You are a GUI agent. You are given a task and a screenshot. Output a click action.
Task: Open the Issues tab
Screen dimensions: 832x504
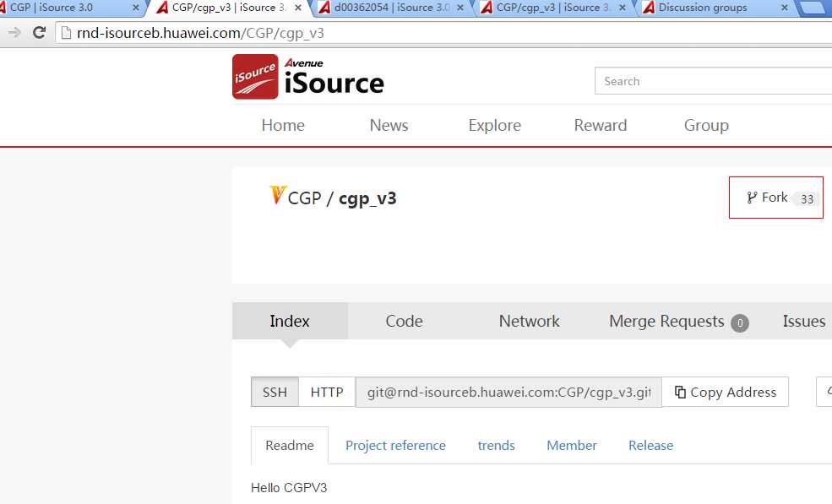[x=804, y=321]
